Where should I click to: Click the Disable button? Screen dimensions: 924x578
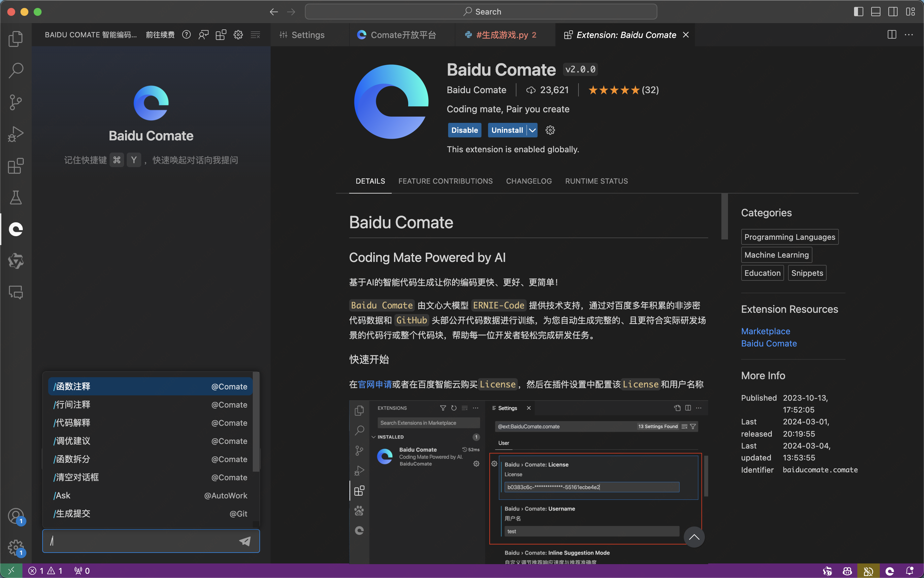pos(464,130)
